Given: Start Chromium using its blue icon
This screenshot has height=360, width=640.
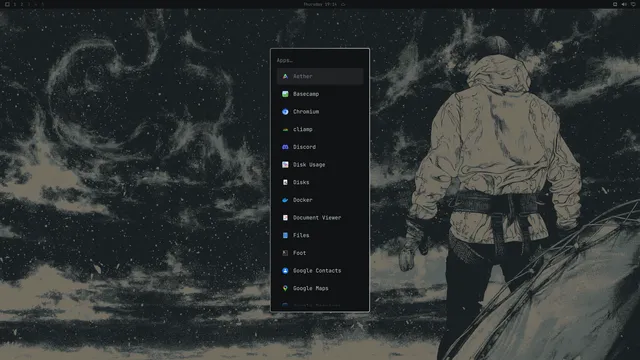Looking at the screenshot, I should (285, 111).
